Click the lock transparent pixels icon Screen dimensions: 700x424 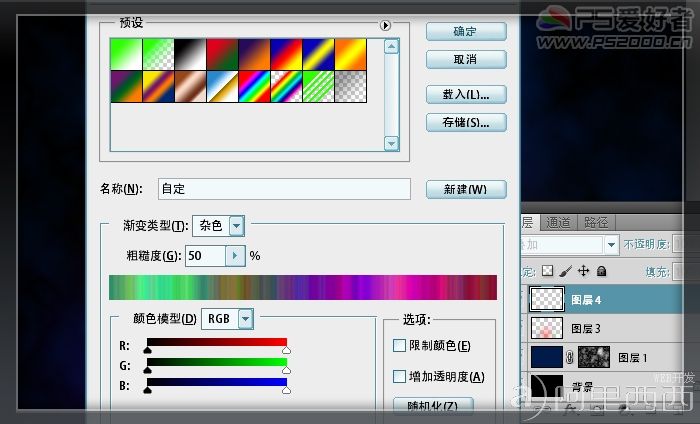(547, 271)
